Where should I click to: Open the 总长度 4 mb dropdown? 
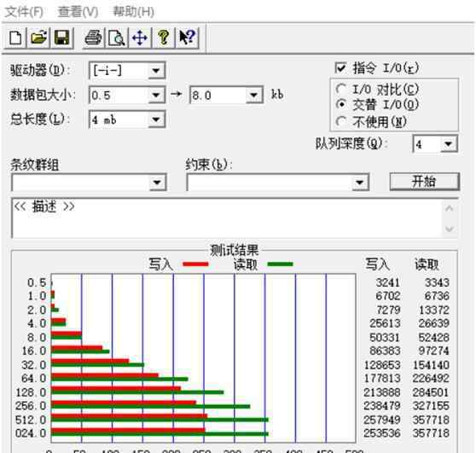point(156,119)
